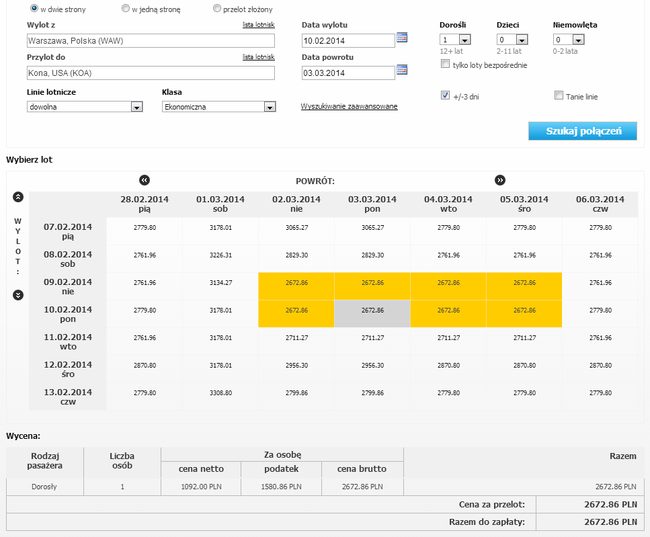
Task: Click the Przylot do airport field
Action: pos(151,73)
